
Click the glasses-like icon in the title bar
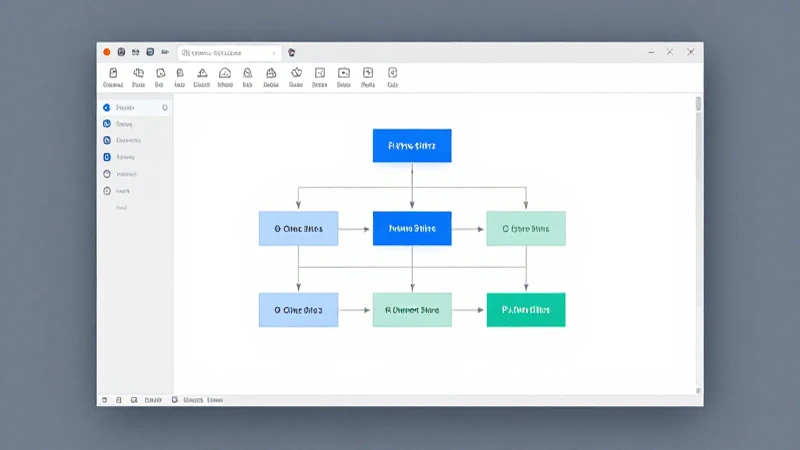point(135,52)
